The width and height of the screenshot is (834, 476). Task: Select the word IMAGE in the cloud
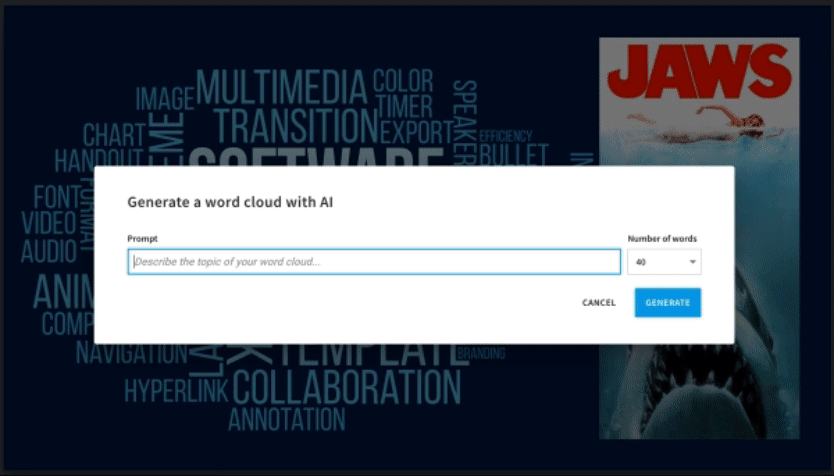(164, 99)
